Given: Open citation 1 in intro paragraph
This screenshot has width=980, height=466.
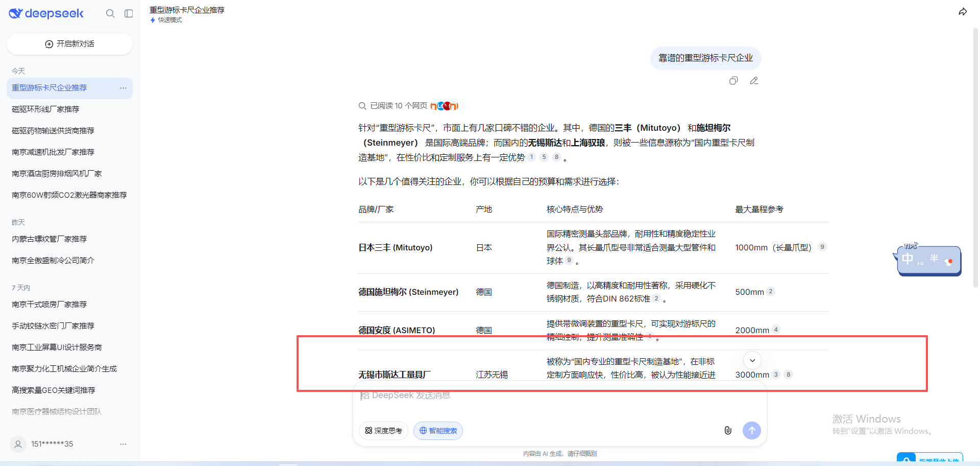Looking at the screenshot, I should [x=531, y=157].
